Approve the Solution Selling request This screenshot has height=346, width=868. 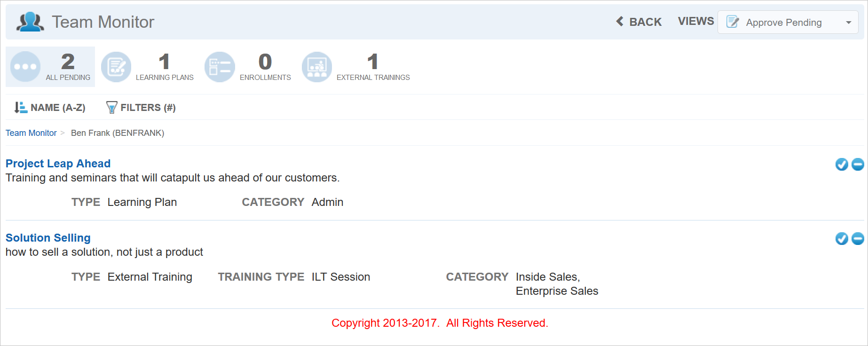(842, 239)
